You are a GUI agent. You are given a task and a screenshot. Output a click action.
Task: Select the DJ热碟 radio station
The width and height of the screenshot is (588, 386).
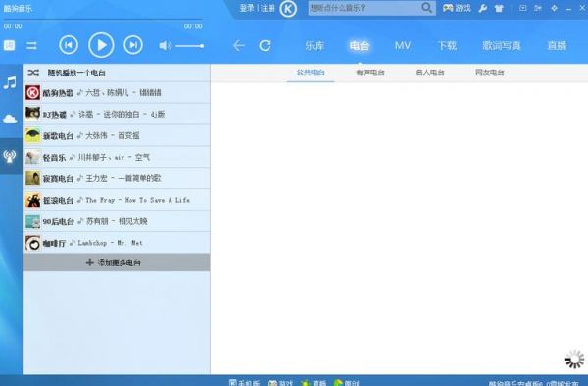click(x=117, y=114)
